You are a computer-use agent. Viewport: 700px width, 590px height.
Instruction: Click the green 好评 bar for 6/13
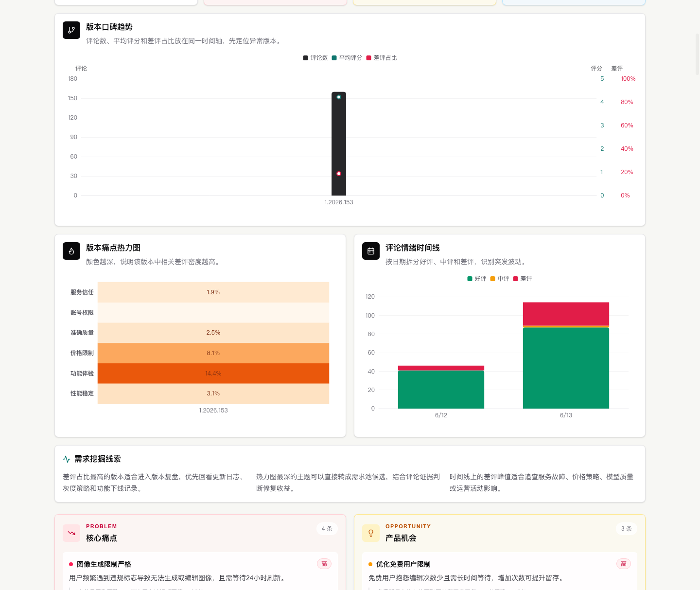(566, 368)
